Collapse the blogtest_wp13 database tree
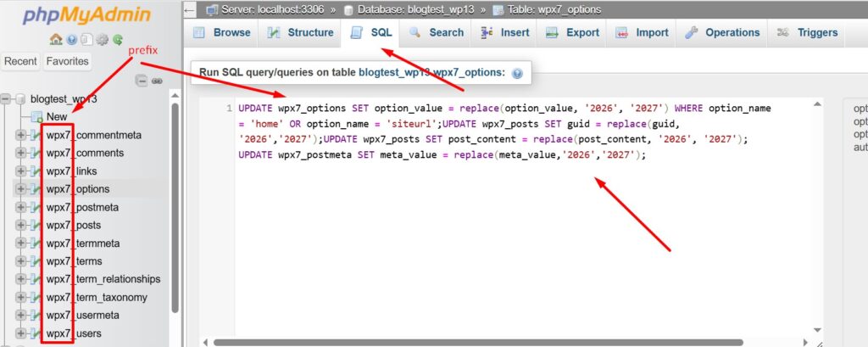The height and width of the screenshot is (347, 868). click(x=6, y=99)
